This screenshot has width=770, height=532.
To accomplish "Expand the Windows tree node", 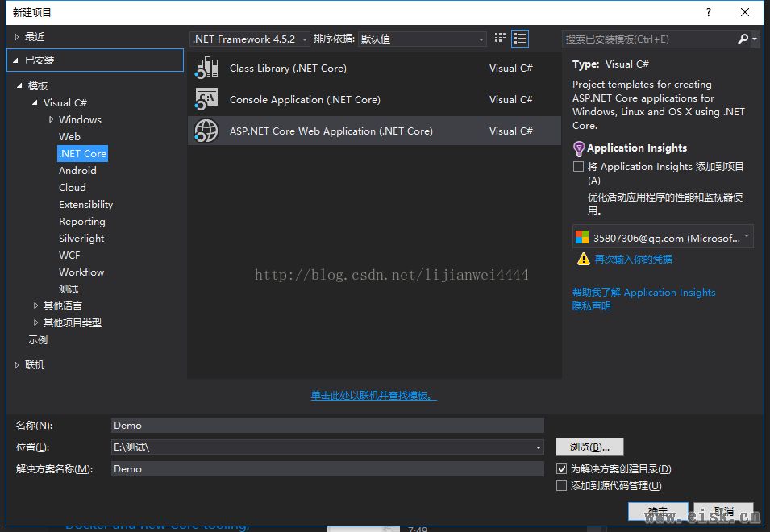I will coord(51,119).
